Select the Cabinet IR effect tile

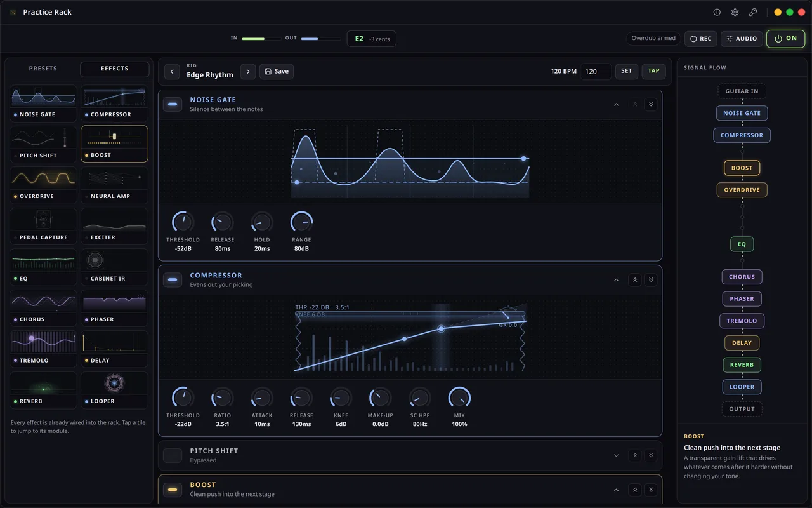(x=114, y=267)
